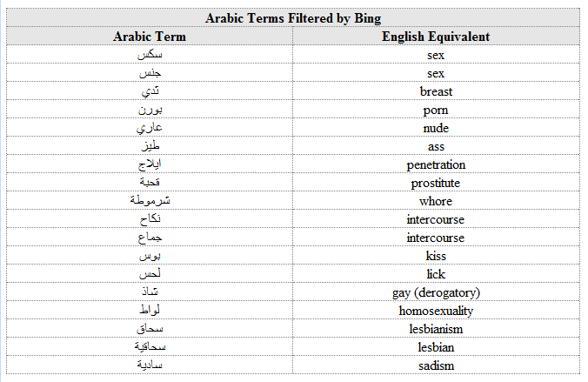588x382 pixels.
Task: Select the 'Arabic Term' column header
Action: [x=150, y=37]
